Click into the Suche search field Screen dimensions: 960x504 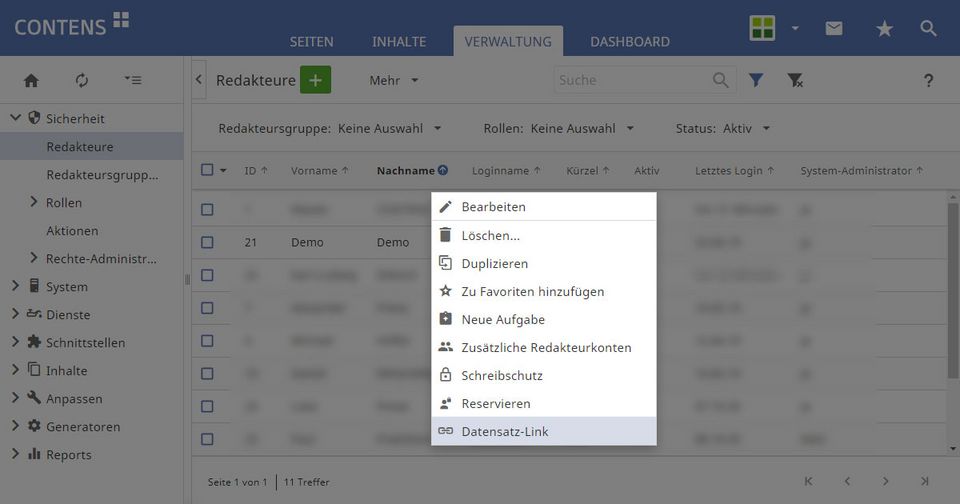coord(630,80)
